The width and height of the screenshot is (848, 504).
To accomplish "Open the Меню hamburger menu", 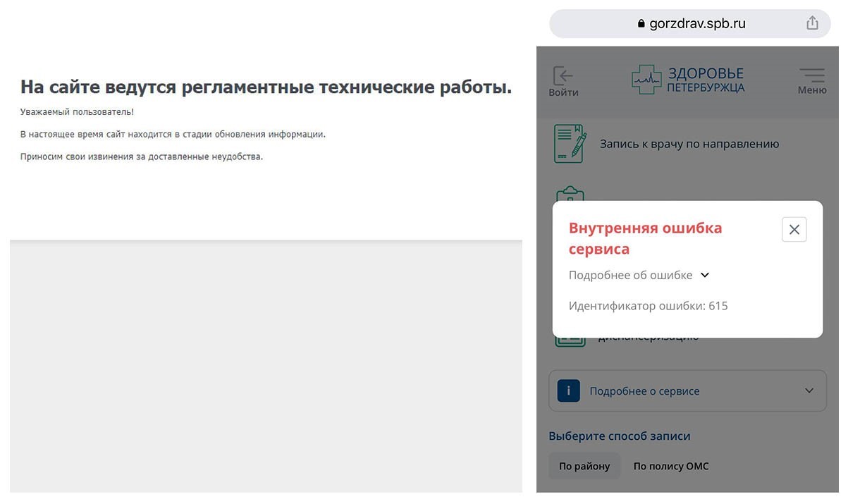I will [811, 80].
